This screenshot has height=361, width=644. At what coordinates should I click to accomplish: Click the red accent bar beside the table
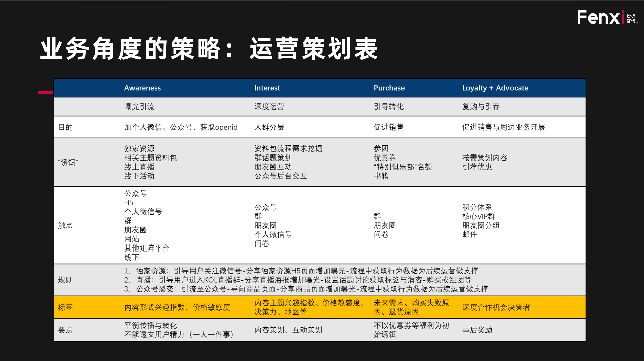coord(45,92)
